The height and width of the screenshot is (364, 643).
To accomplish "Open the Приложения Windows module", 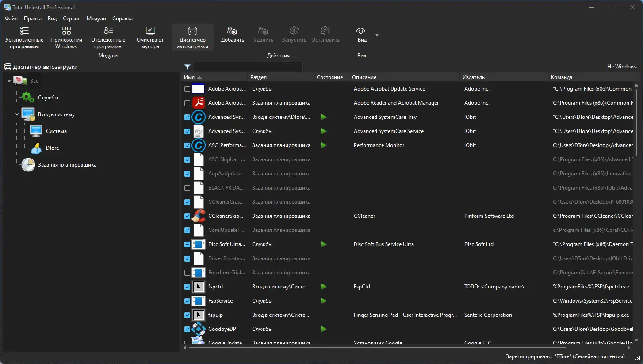I will [x=66, y=37].
